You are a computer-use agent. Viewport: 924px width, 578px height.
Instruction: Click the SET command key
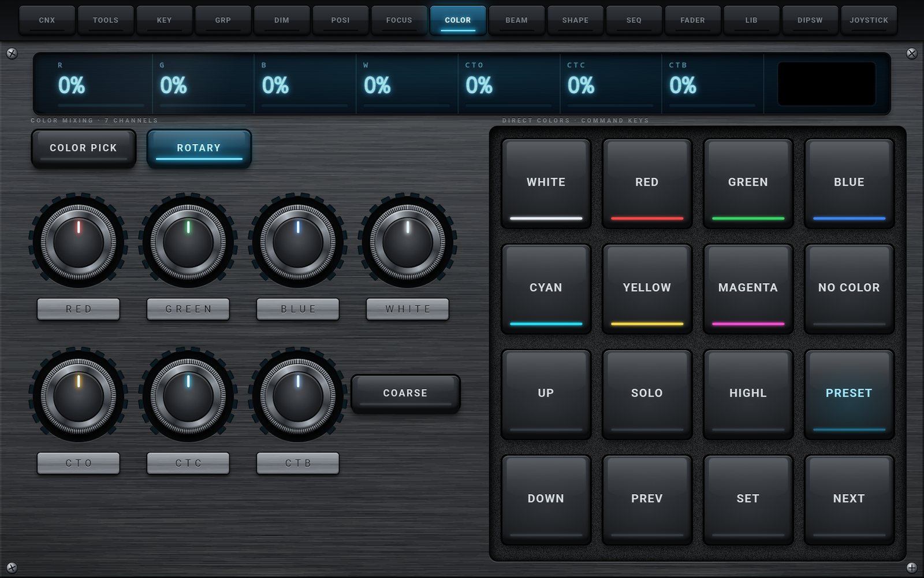pyautogui.click(x=748, y=499)
